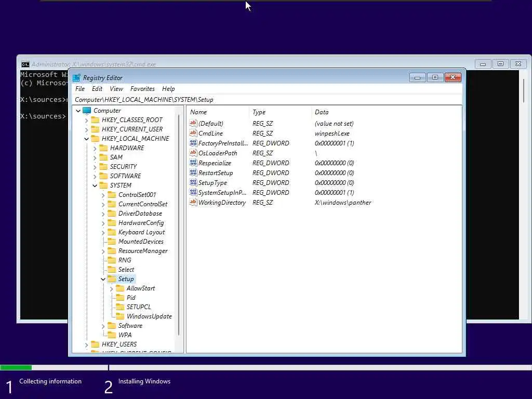
Task: Open the File menu
Action: click(80, 88)
